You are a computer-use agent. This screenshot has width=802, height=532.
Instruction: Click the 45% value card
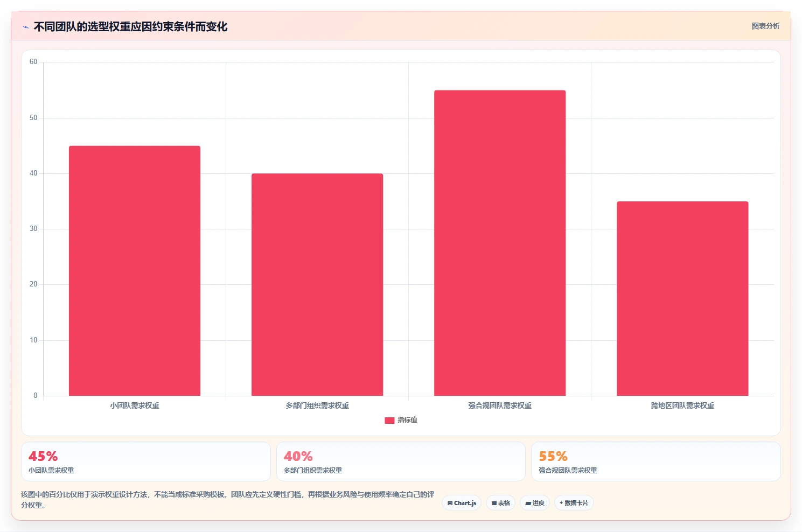coord(146,461)
